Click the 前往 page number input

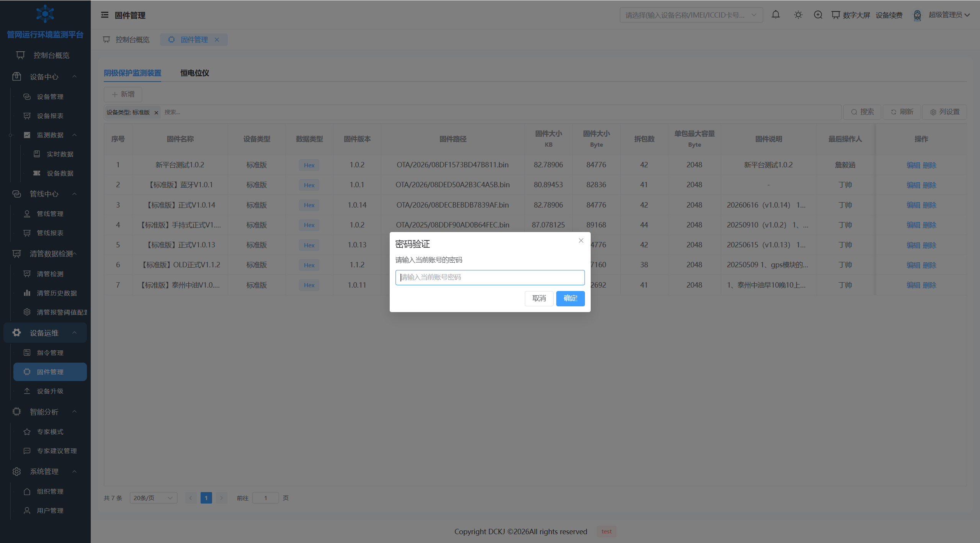(265, 498)
